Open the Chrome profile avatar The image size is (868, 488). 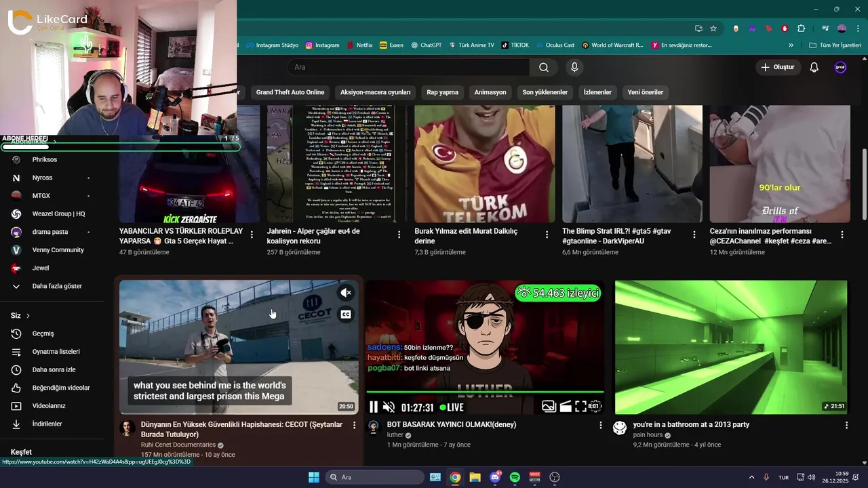coord(842,28)
